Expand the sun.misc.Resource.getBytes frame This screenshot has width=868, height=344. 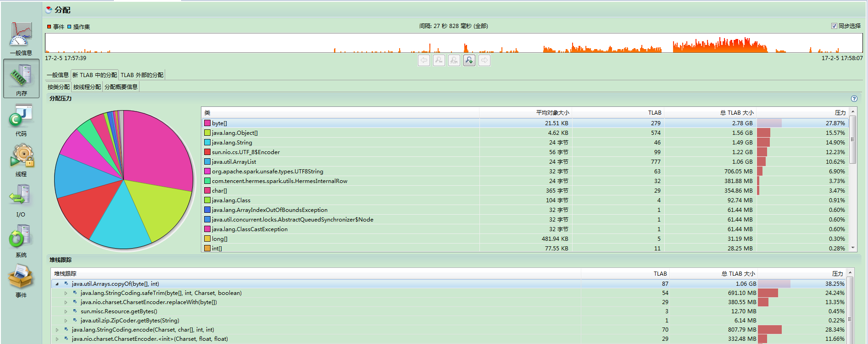coord(66,311)
